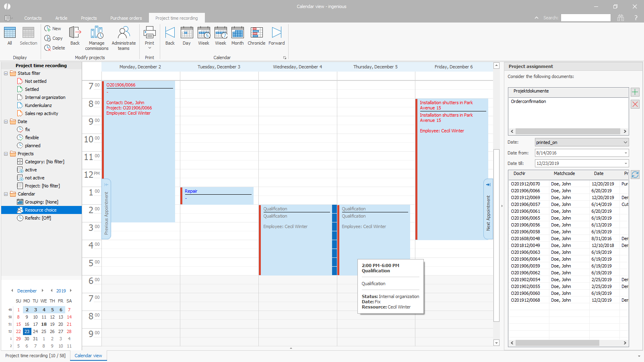Screen dimensions: 644x362
Task: Select the Not settled status filter
Action: pyautogui.click(x=35, y=81)
